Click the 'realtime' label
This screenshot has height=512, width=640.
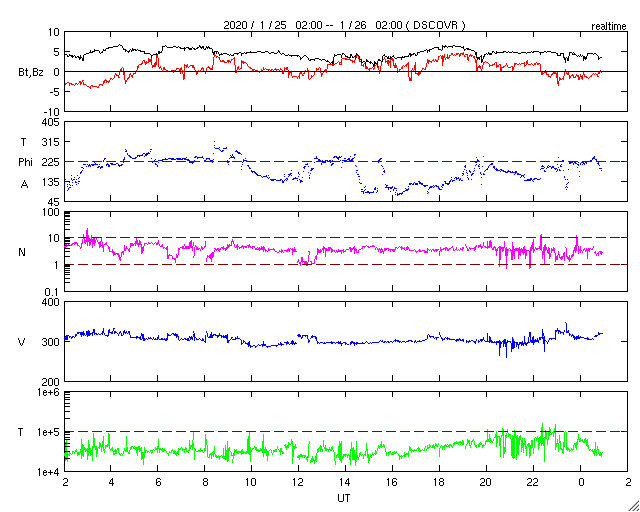pyautogui.click(x=609, y=27)
